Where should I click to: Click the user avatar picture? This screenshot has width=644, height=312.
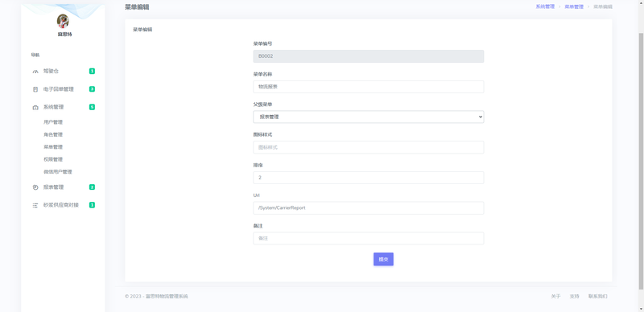(63, 21)
